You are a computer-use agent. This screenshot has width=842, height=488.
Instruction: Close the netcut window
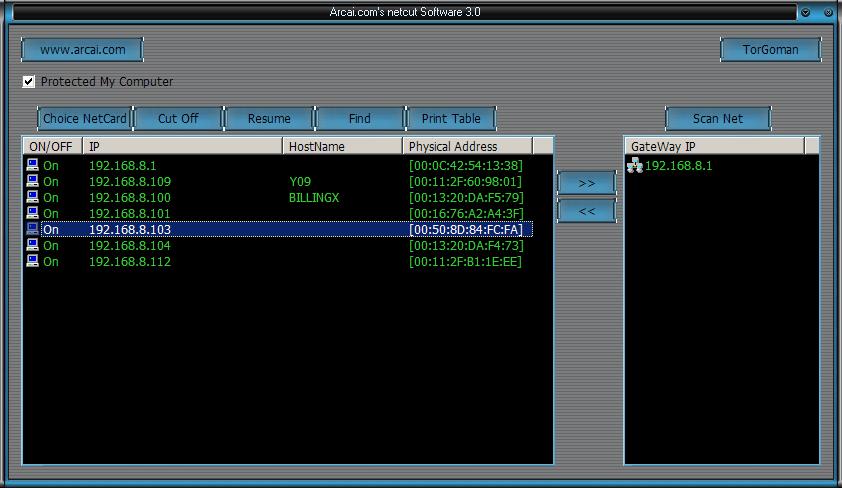point(828,12)
